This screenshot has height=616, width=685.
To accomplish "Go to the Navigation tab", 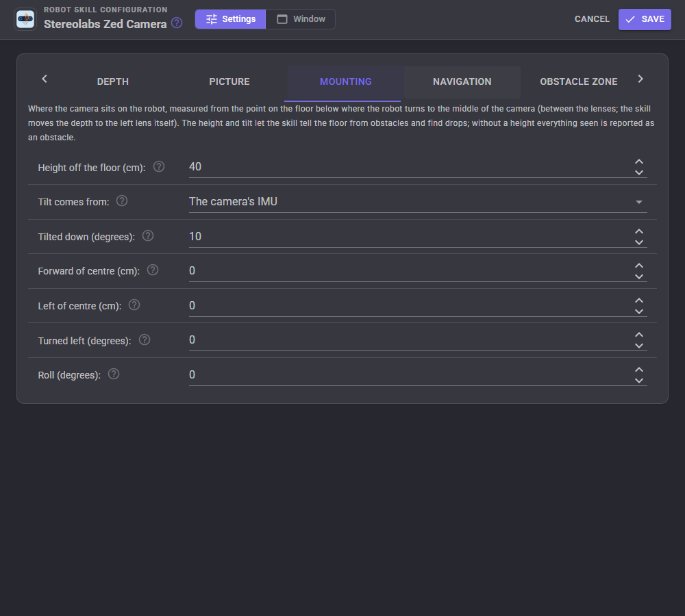I will (462, 81).
